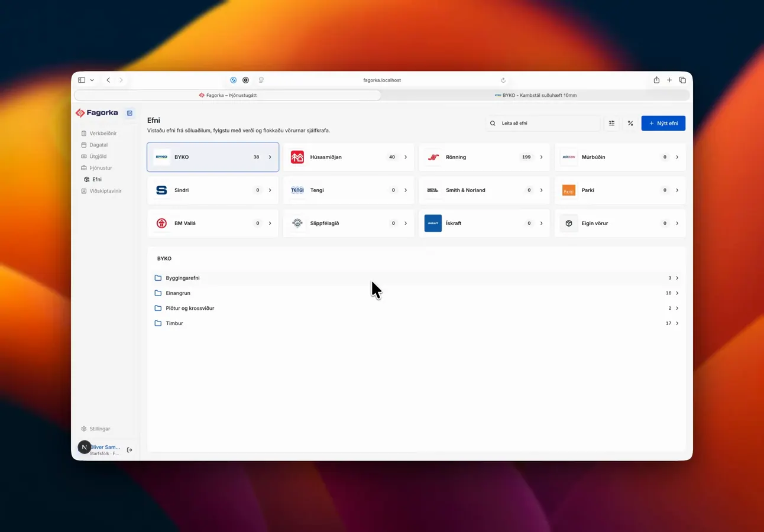764x532 pixels.
Task: Open Viðskiptavinir in the sidebar
Action: coord(102,191)
